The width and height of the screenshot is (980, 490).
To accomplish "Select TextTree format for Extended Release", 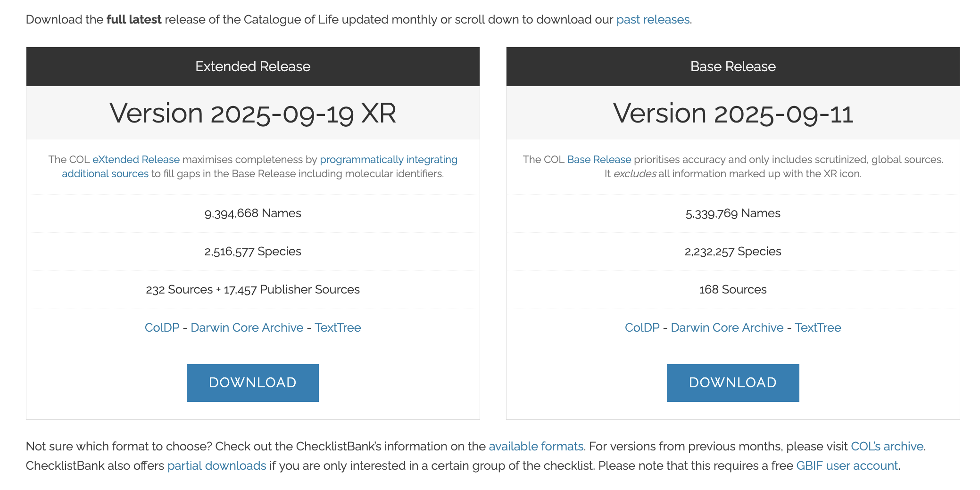I will coord(338,327).
